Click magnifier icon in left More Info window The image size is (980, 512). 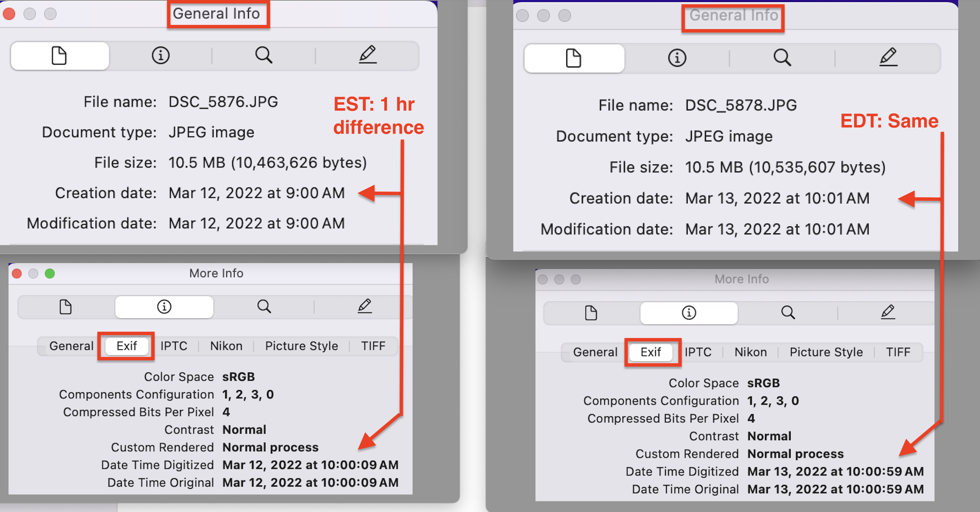[264, 306]
